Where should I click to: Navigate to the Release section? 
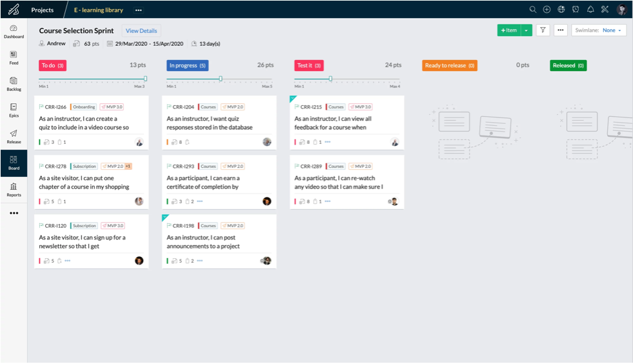tap(14, 136)
